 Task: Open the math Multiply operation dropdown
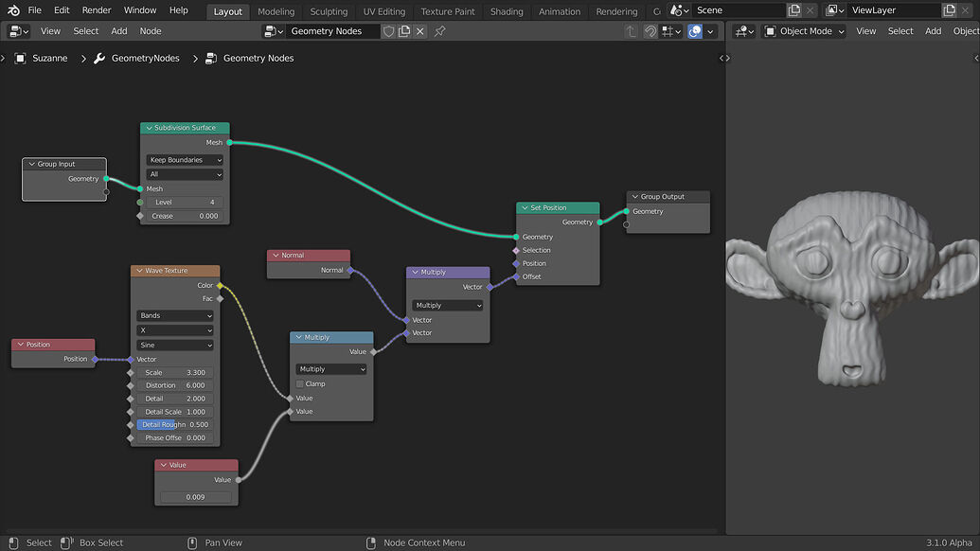pyautogui.click(x=331, y=369)
